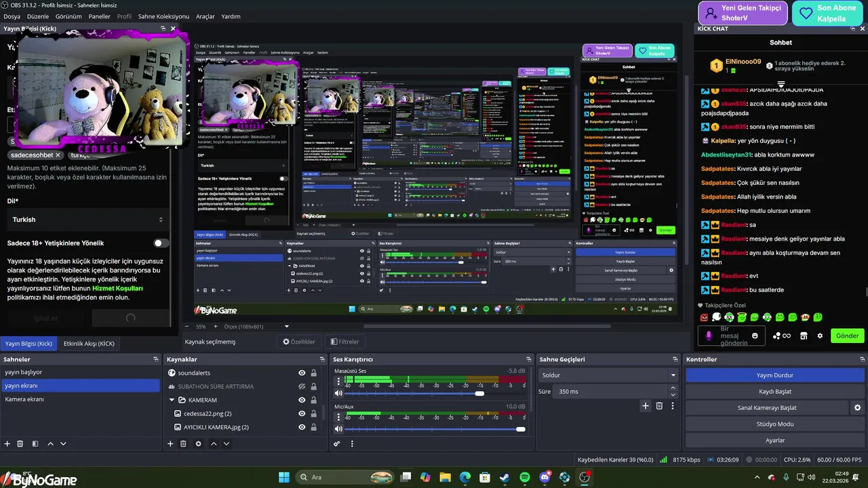Hide the KAMERAM group
The image size is (868, 488).
click(x=302, y=400)
